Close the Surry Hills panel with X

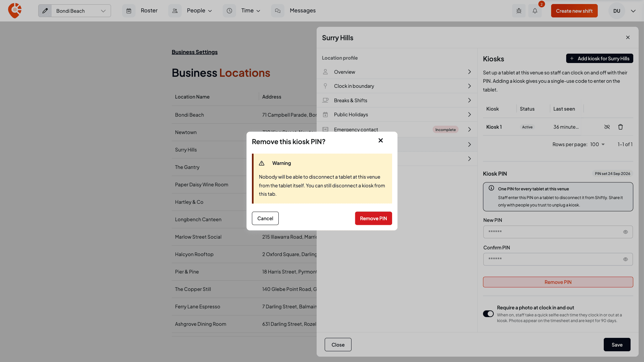[628, 38]
